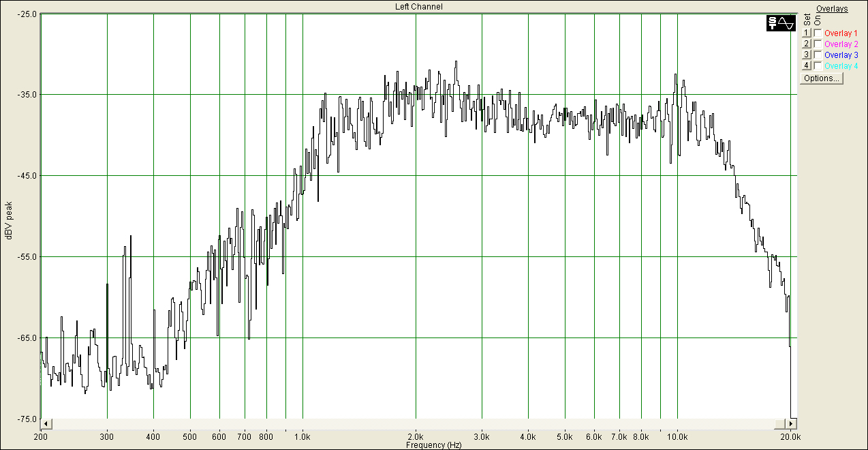Image resolution: width=868 pixels, height=450 pixels.
Task: Click the ST sine wave logo icon
Action: [781, 23]
